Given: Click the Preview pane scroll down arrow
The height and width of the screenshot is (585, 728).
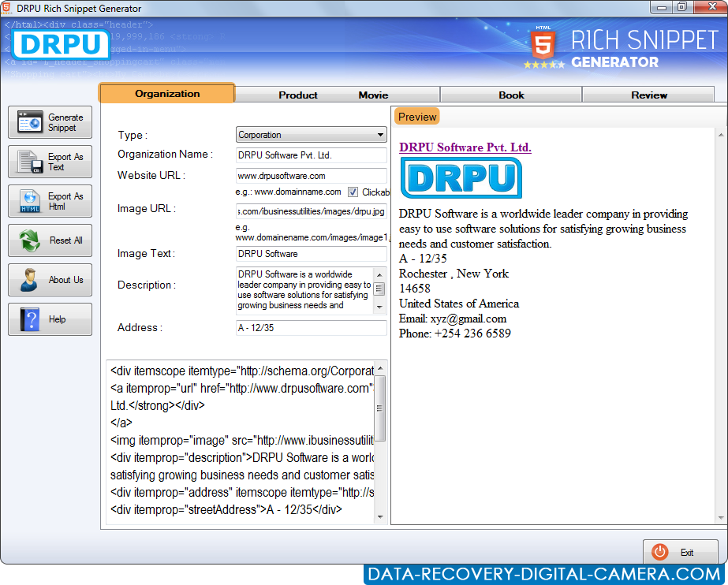Looking at the screenshot, I should pos(721,518).
